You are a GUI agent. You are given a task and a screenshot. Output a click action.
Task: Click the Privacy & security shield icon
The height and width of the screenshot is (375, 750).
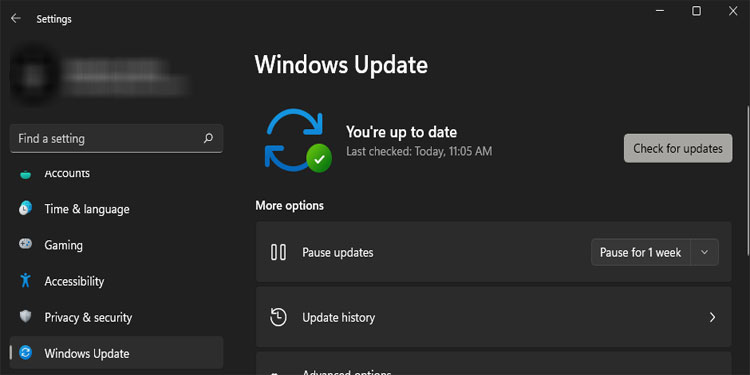pyautogui.click(x=25, y=317)
